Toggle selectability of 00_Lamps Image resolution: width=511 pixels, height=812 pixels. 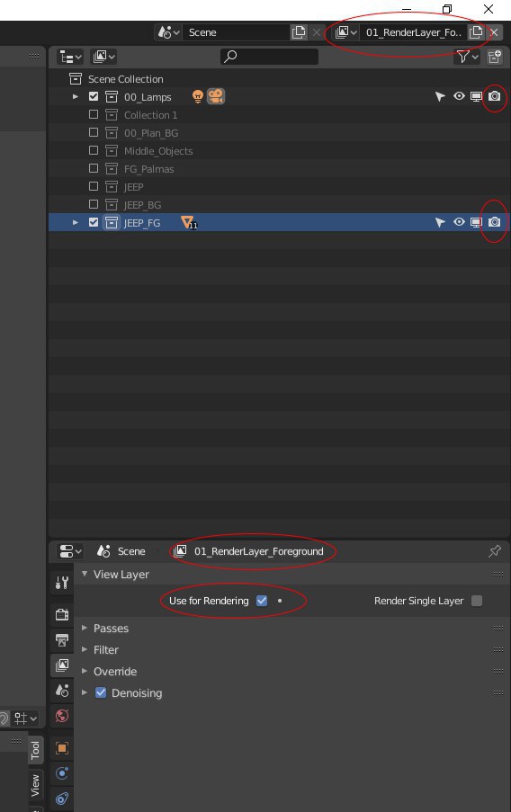tap(440, 96)
